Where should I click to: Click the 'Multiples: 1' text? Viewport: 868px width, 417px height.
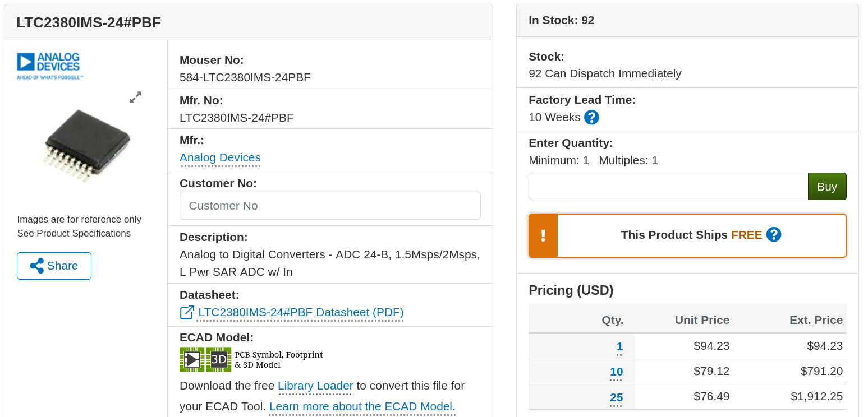click(x=628, y=161)
